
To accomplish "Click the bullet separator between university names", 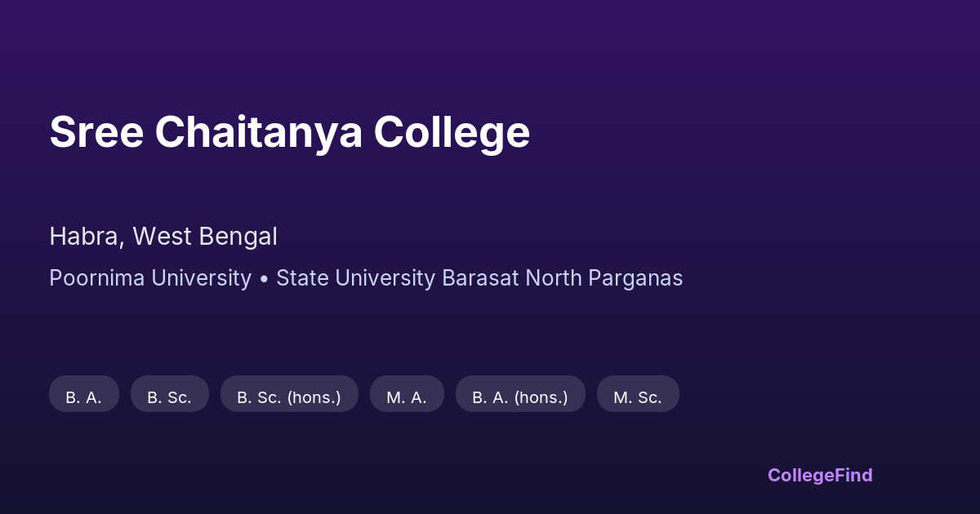I will click(x=264, y=278).
